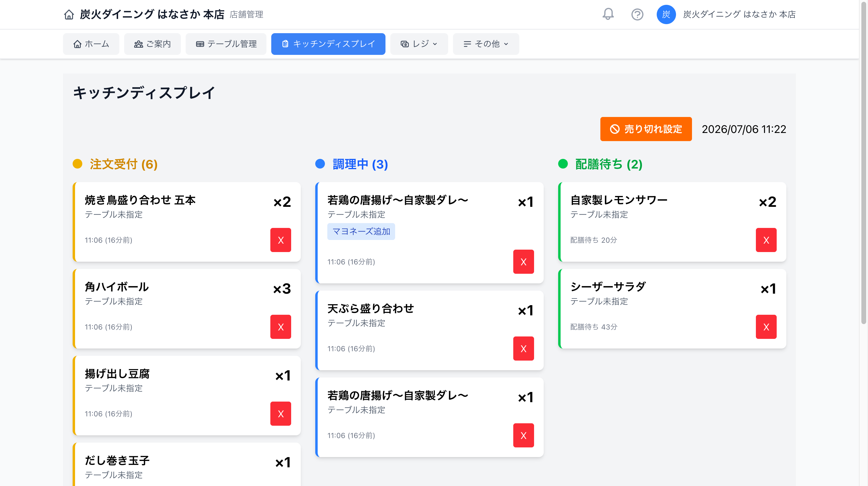Click the 店舗管理 label in the header
The image size is (868, 486).
click(246, 14)
